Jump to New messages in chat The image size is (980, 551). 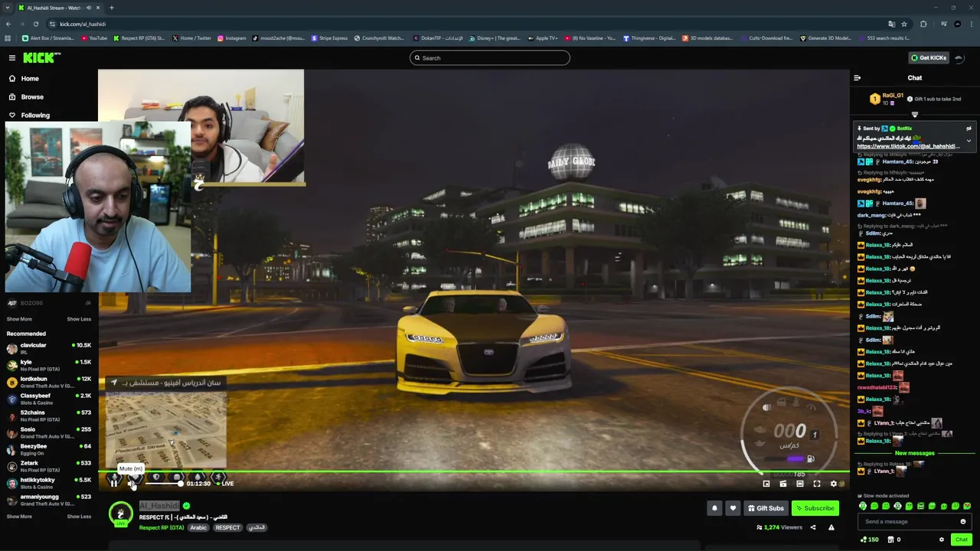pyautogui.click(x=914, y=453)
